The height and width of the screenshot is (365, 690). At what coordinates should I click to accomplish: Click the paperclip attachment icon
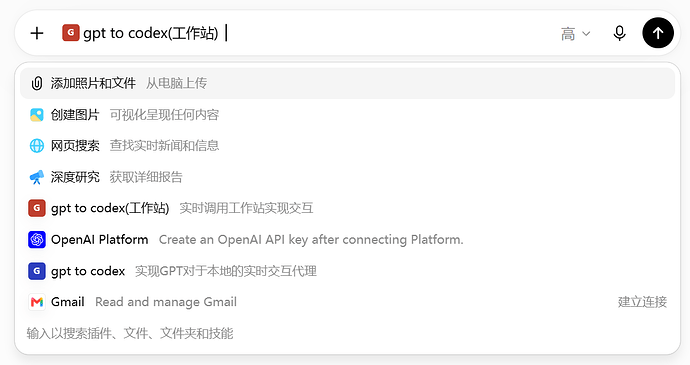(37, 83)
